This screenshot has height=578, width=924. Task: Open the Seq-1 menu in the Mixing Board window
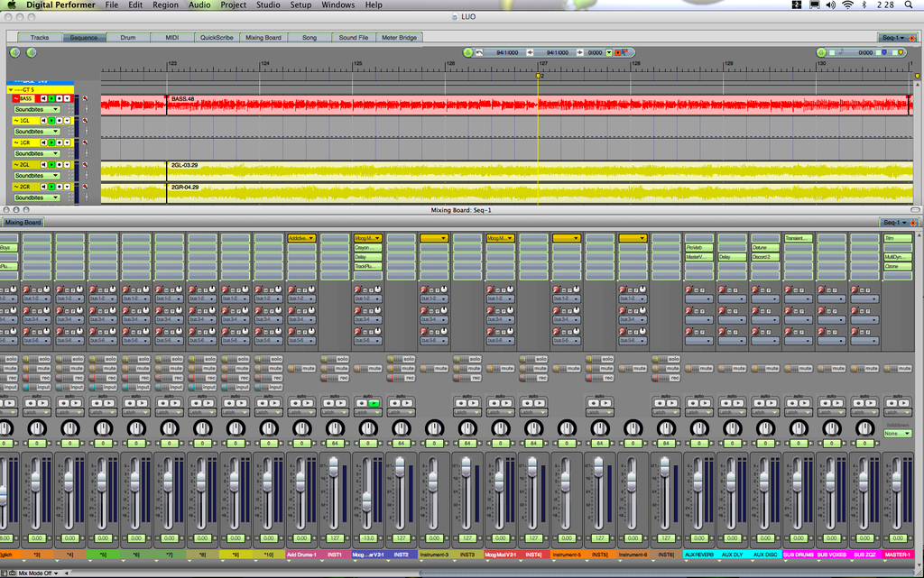point(893,223)
